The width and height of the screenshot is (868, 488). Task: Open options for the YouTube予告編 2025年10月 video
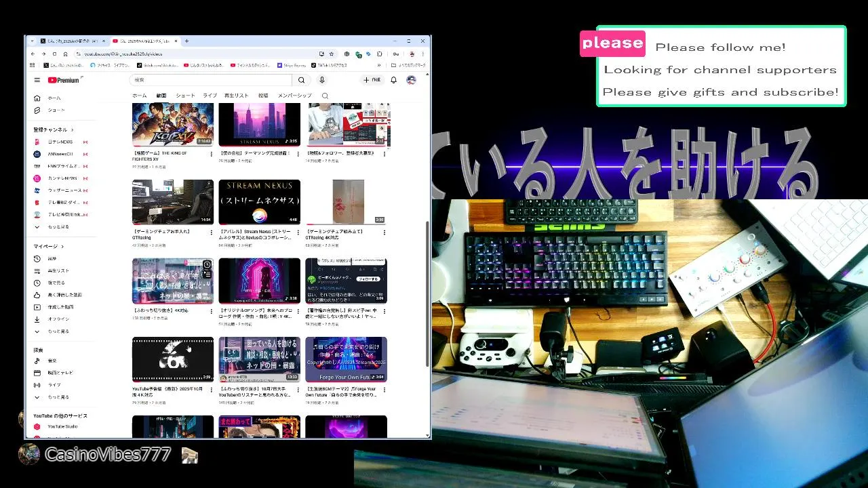(x=211, y=390)
